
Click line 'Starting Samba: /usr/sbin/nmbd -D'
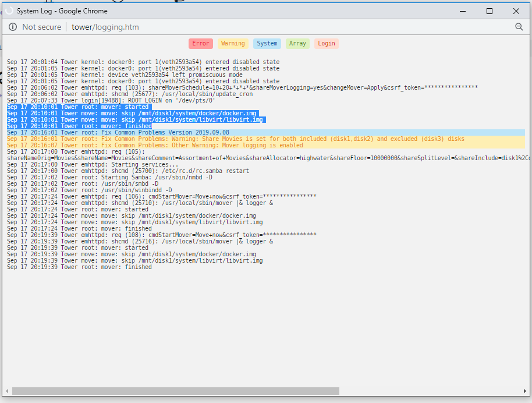click(109, 177)
